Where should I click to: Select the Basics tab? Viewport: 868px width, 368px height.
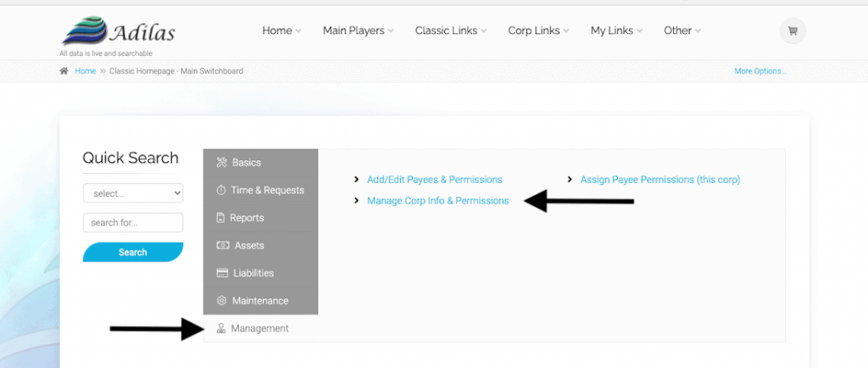point(261,163)
